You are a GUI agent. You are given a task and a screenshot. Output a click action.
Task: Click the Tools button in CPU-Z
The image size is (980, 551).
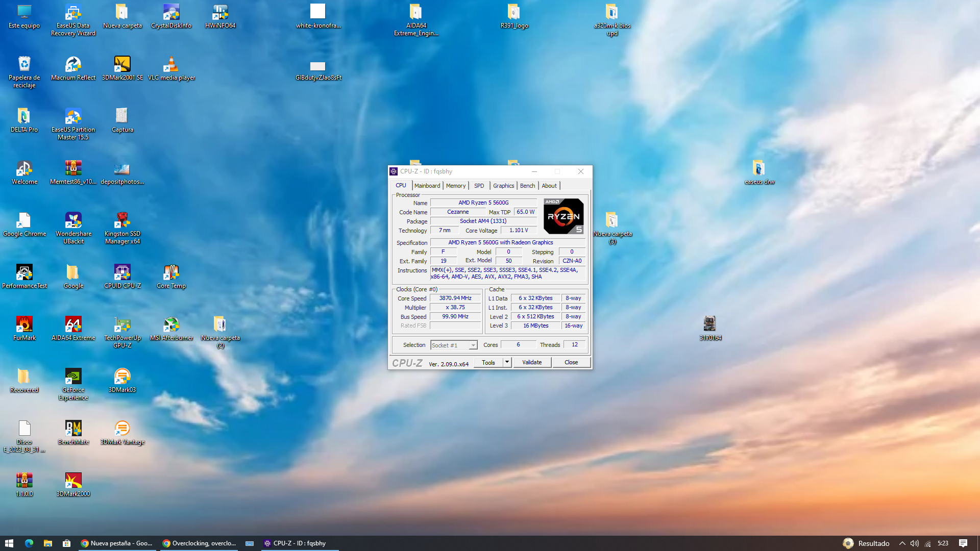pyautogui.click(x=488, y=362)
